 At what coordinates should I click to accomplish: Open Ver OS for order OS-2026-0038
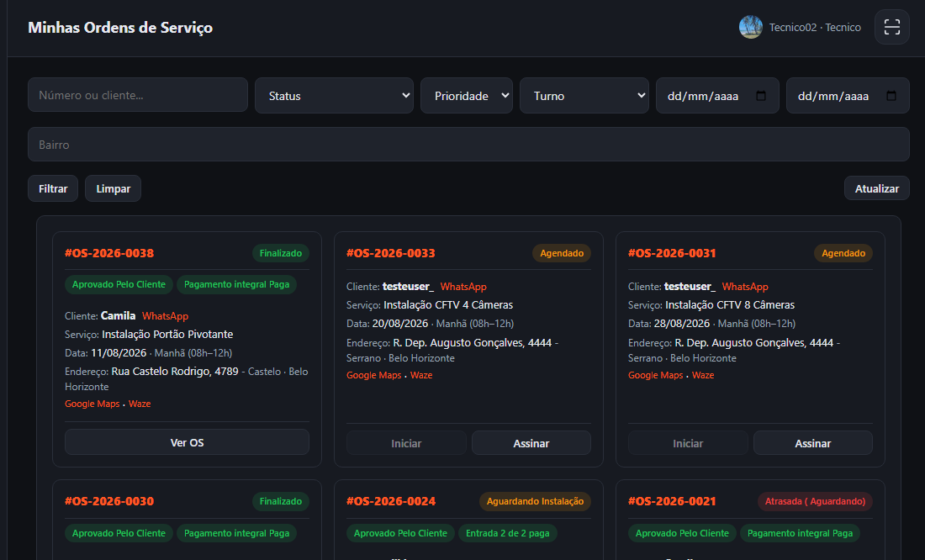coord(187,442)
